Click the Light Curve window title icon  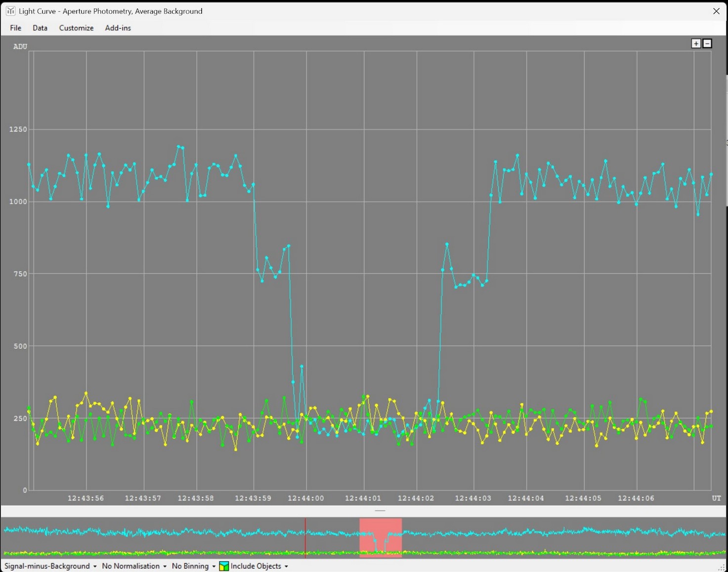pos(10,11)
